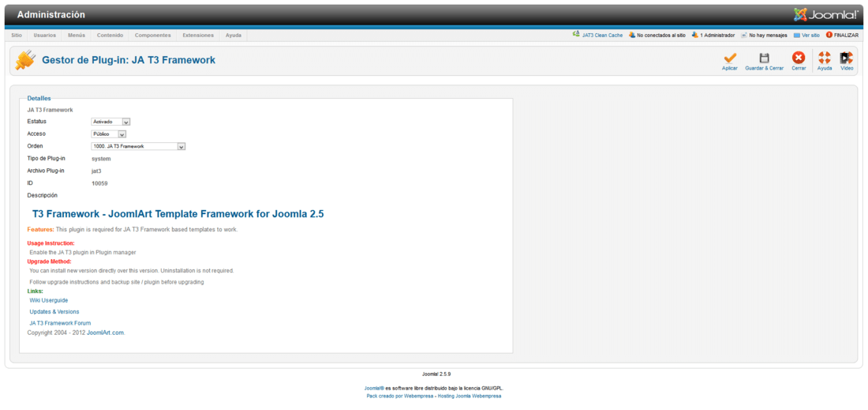Screen dimensions: 868x410
Task: Click the Features label in description
Action: coord(40,229)
